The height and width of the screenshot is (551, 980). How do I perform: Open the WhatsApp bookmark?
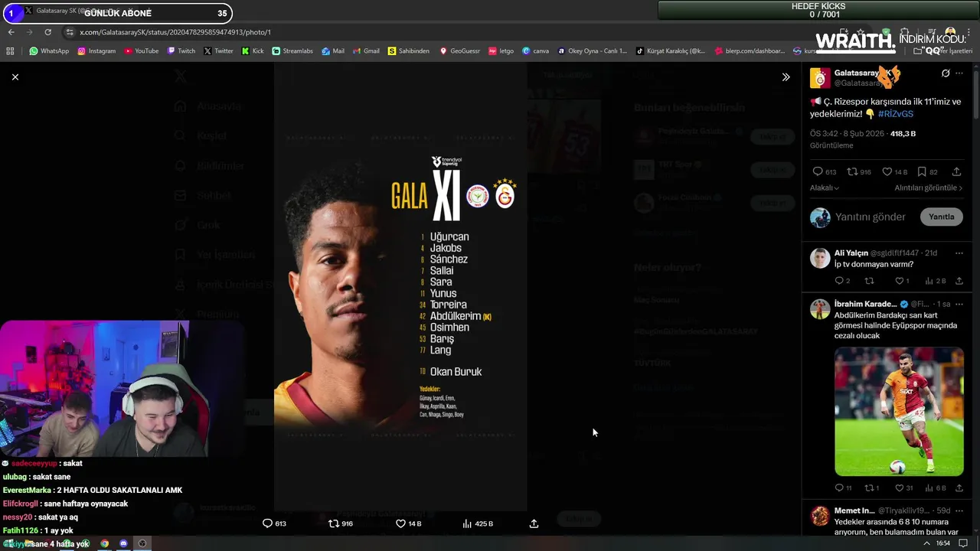point(49,51)
